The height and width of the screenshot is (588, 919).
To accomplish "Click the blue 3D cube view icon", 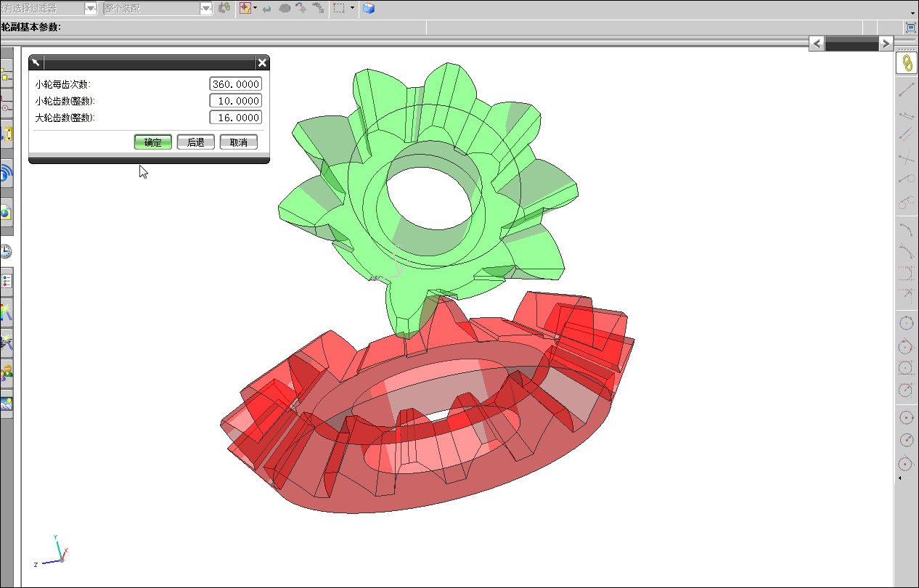I will [369, 8].
